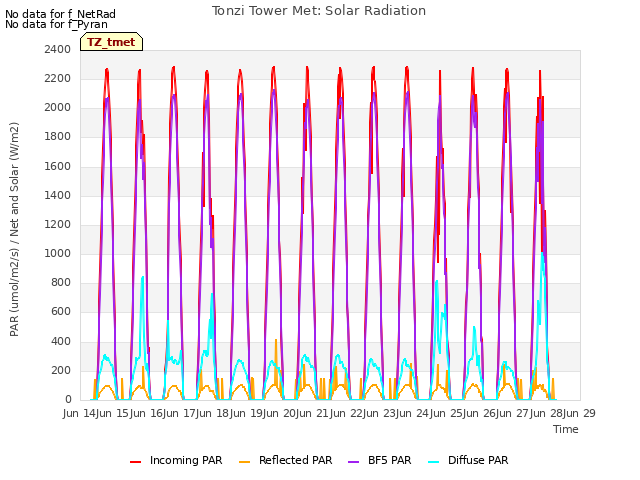
Task: Click the TZ_tmet label box
Action: (x=111, y=42)
